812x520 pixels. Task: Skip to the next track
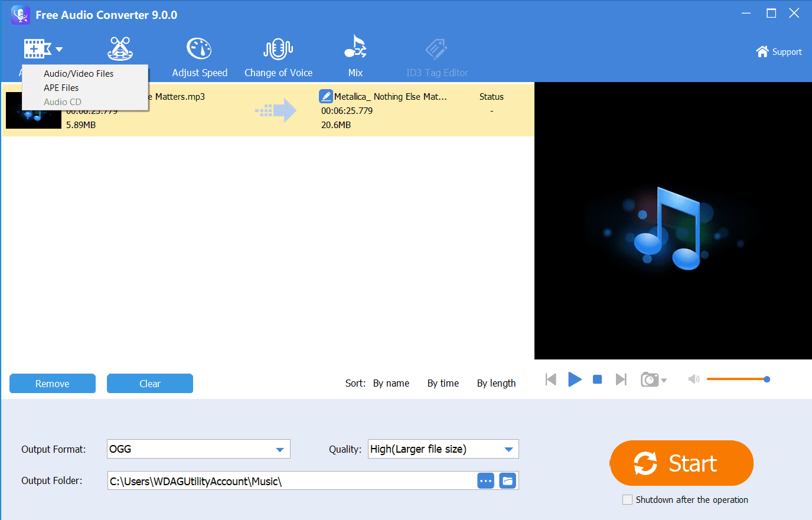[621, 379]
